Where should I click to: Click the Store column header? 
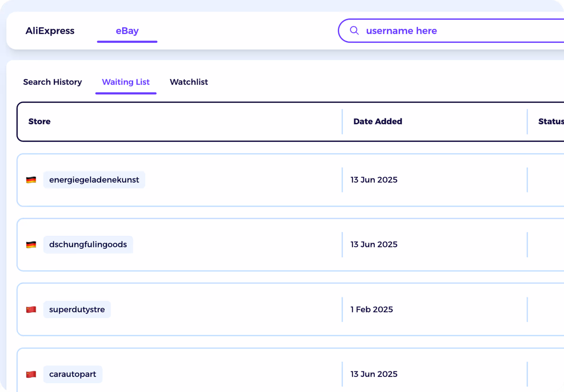[x=39, y=122]
